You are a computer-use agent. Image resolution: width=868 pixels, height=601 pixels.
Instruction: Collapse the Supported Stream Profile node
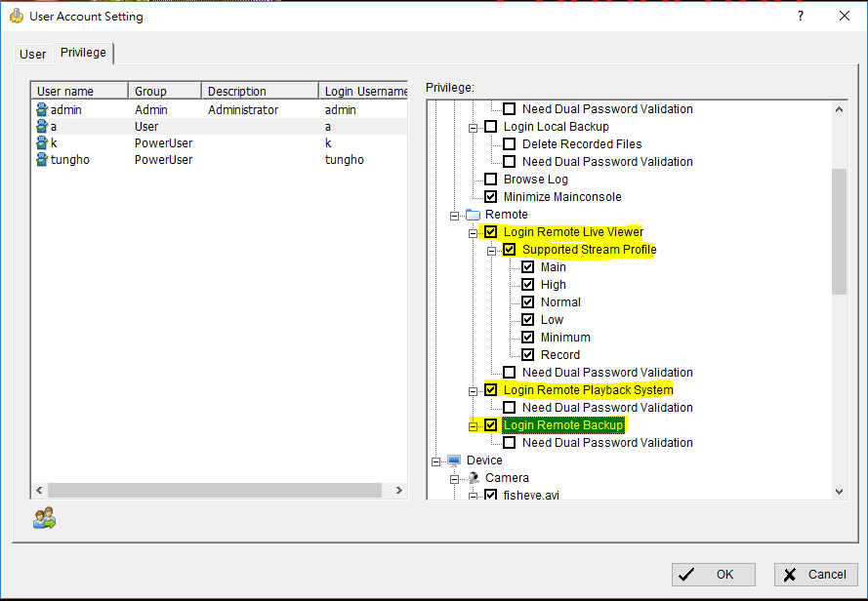(492, 250)
